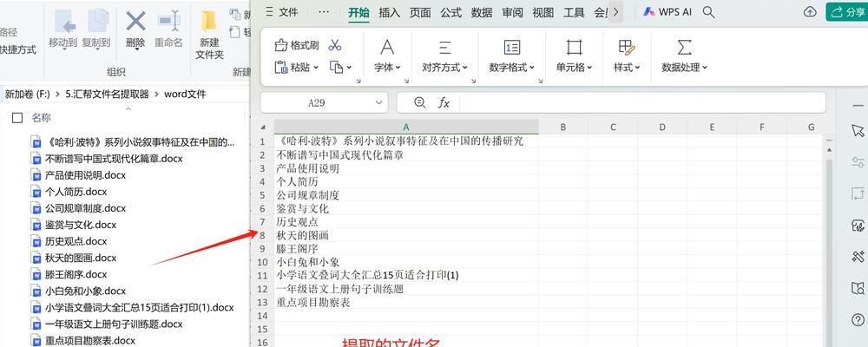Switch to the Insert (插入) tab
This screenshot has height=347, width=868.
click(x=389, y=13)
